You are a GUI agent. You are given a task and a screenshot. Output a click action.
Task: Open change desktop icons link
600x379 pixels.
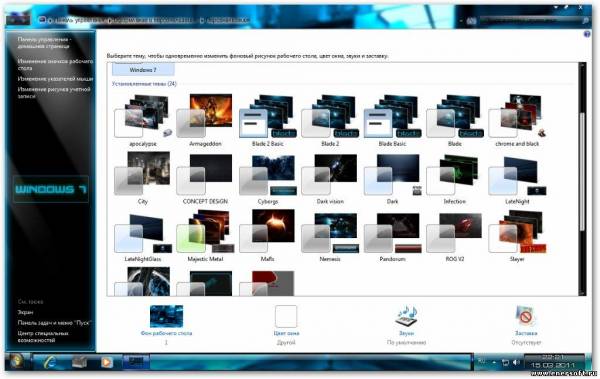click(55, 64)
